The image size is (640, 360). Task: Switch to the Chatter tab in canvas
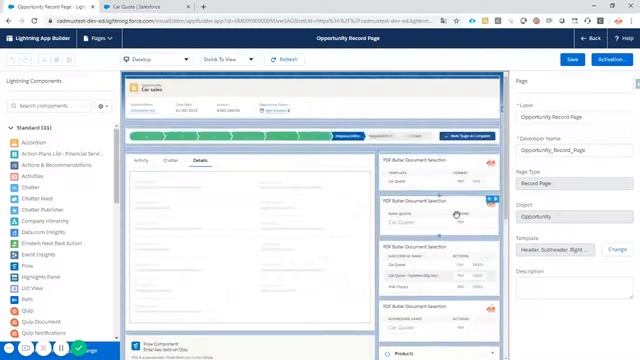(171, 160)
